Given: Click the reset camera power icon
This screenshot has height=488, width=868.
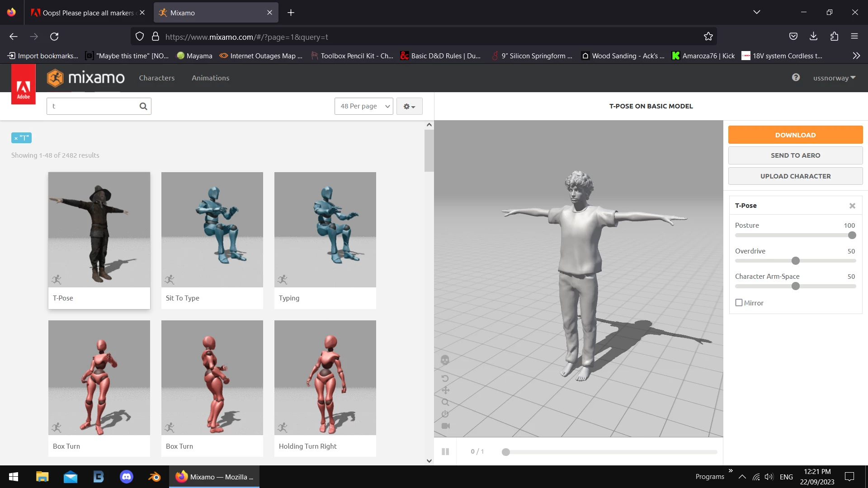Looking at the screenshot, I should click(445, 414).
